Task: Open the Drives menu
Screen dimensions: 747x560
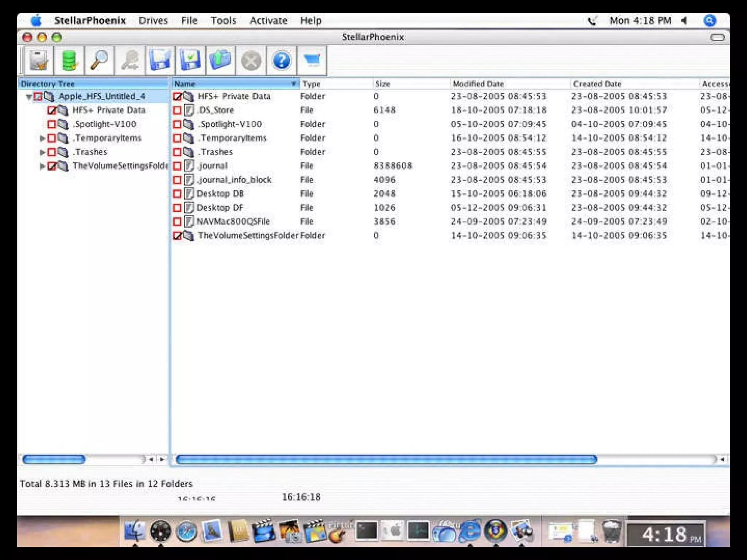Action: pyautogui.click(x=153, y=21)
